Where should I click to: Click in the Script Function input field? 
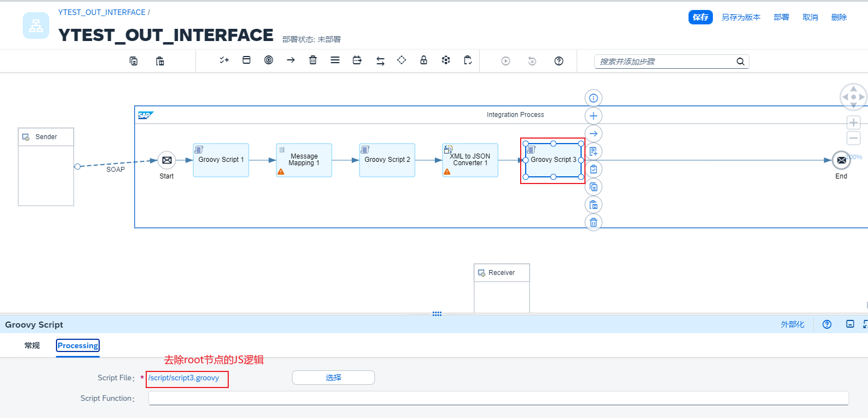pyautogui.click(x=498, y=398)
